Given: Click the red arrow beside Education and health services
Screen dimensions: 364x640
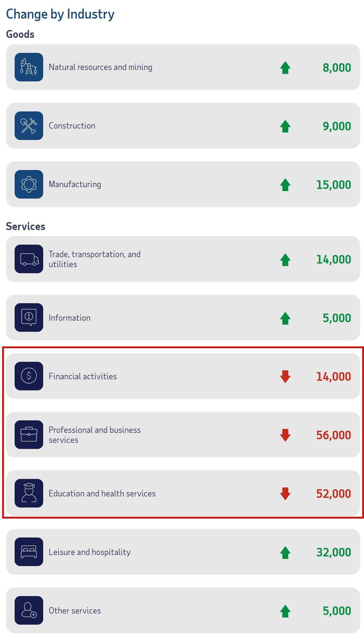Looking at the screenshot, I should (x=285, y=494).
